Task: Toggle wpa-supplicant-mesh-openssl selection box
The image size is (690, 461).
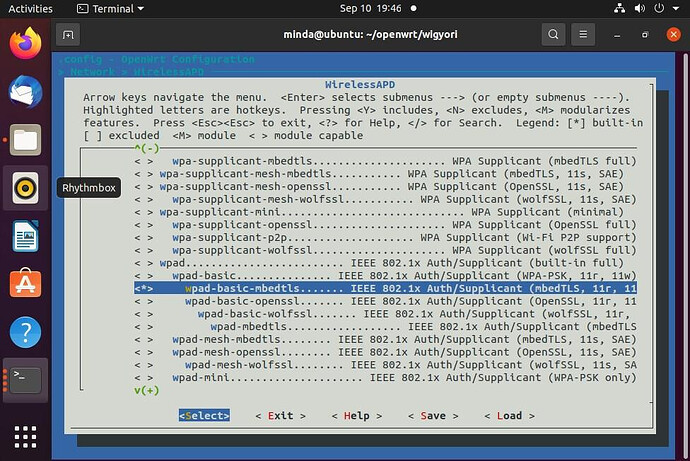Action: pos(144,187)
